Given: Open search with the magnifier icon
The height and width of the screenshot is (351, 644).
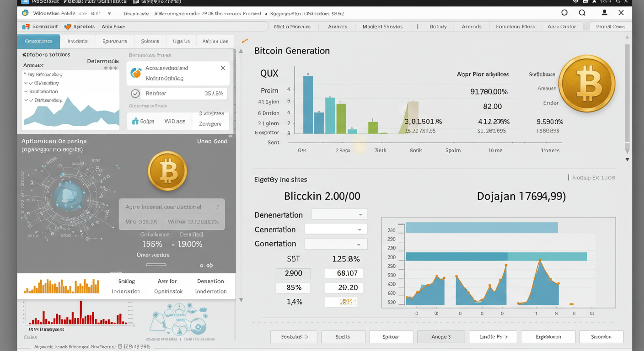Looking at the screenshot, I should click(582, 13).
